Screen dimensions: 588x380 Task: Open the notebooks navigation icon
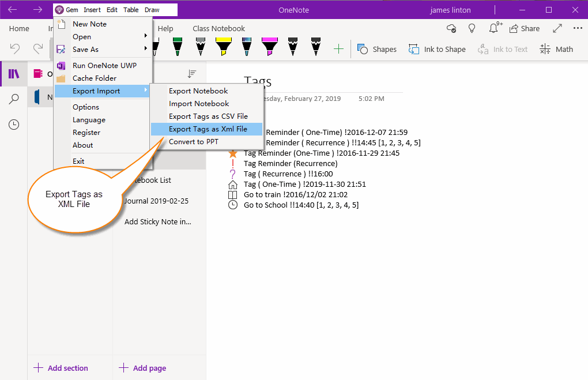(x=14, y=74)
